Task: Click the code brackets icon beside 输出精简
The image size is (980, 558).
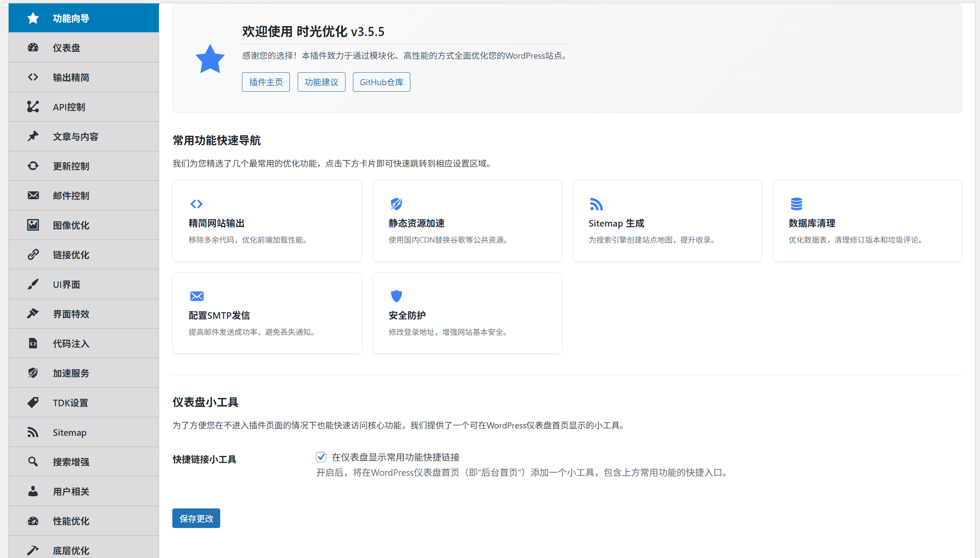Action: (x=33, y=77)
